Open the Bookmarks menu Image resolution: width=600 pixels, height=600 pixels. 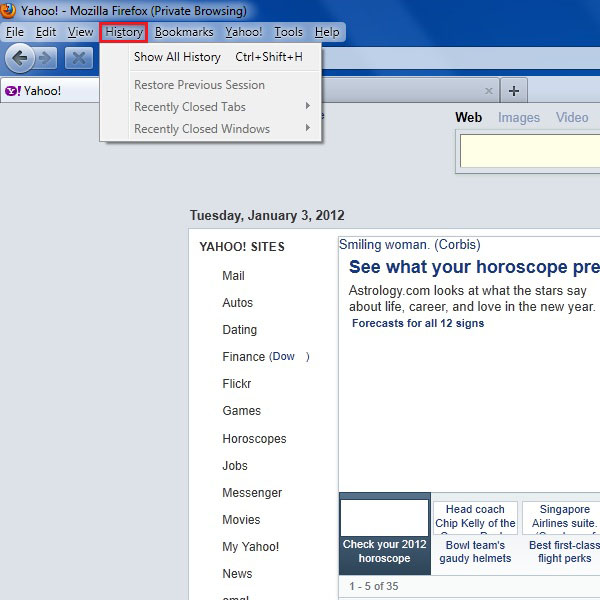coord(184,32)
